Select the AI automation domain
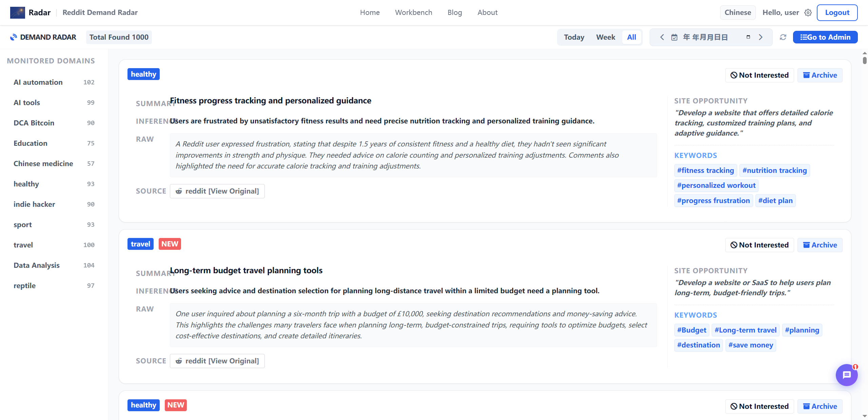The width and height of the screenshot is (868, 420). [38, 82]
